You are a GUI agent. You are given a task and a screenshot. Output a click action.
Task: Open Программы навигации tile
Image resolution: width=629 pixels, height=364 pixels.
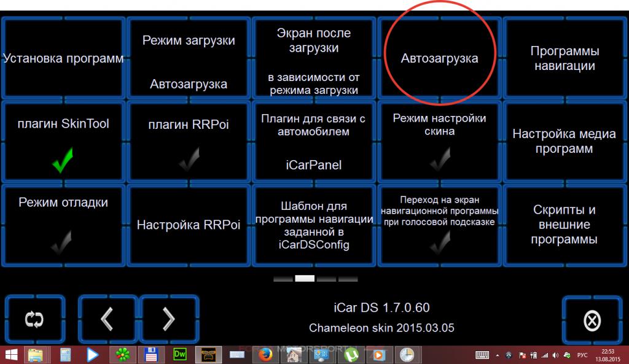coord(565,58)
